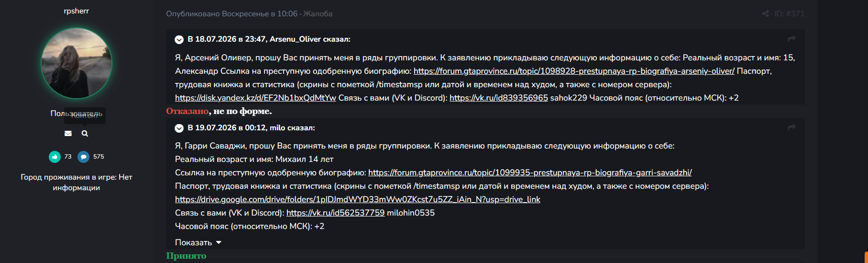Screen dimensions: 868x263
Task: Go to milo quoted post arrow
Action: [x=791, y=127]
